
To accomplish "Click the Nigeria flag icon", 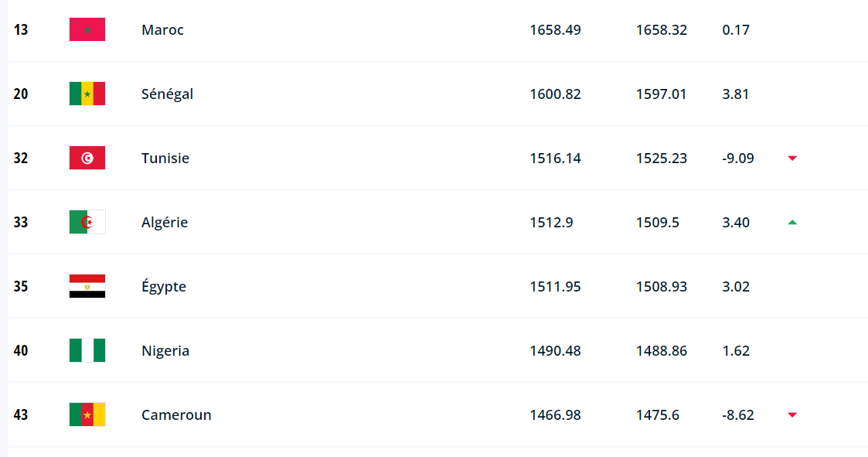I will (x=87, y=351).
